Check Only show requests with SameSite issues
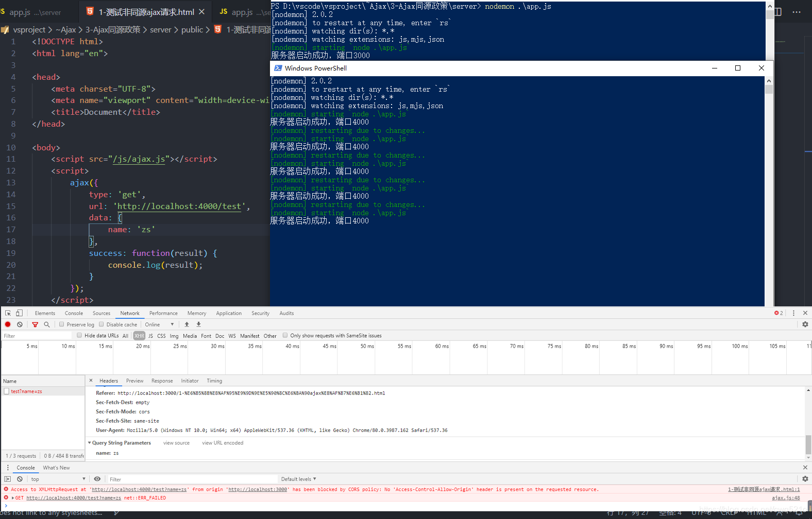The width and height of the screenshot is (812, 519). (x=285, y=335)
